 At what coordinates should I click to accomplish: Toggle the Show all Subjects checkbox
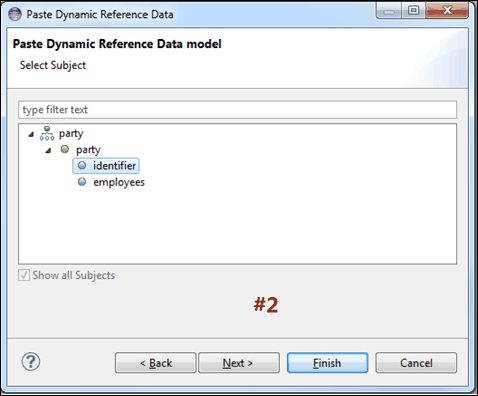[24, 275]
